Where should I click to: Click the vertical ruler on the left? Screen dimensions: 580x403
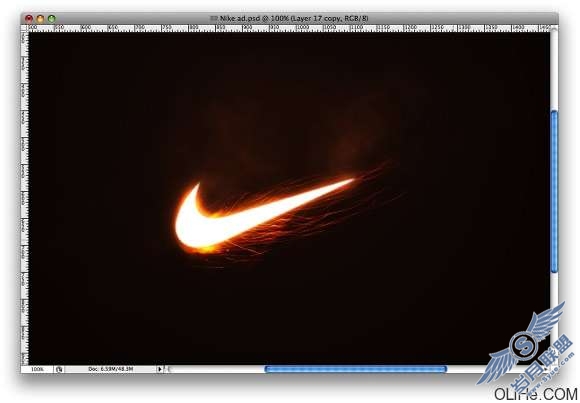point(25,198)
